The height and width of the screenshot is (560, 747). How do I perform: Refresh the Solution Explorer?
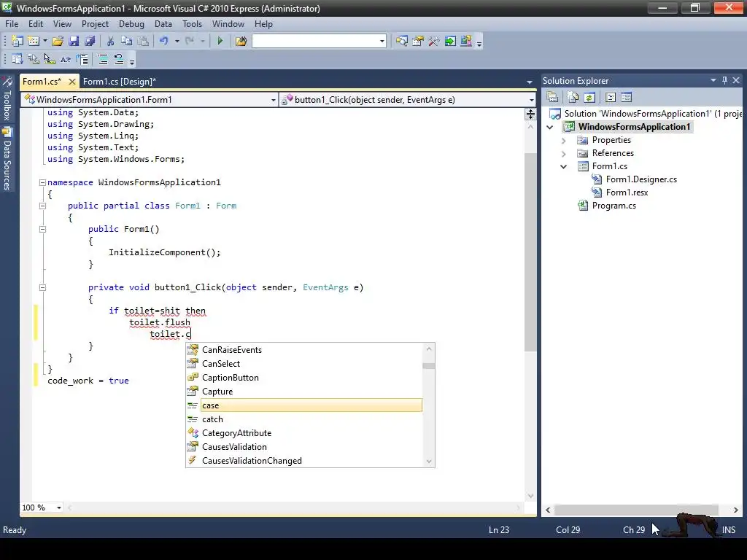tap(589, 97)
